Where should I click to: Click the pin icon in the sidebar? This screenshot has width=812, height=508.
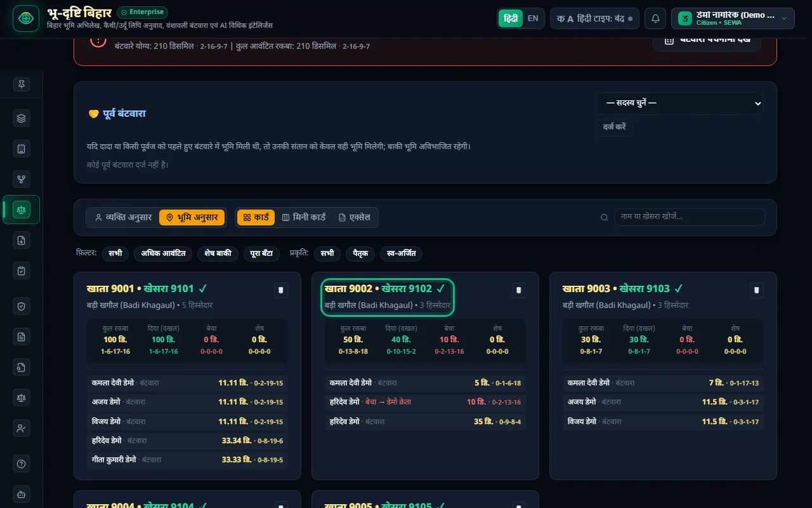click(x=22, y=84)
